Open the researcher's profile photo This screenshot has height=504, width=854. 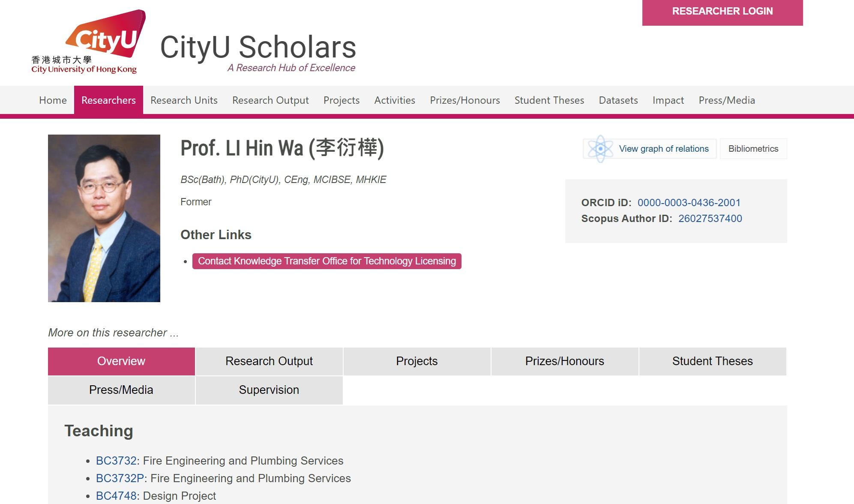click(x=104, y=218)
